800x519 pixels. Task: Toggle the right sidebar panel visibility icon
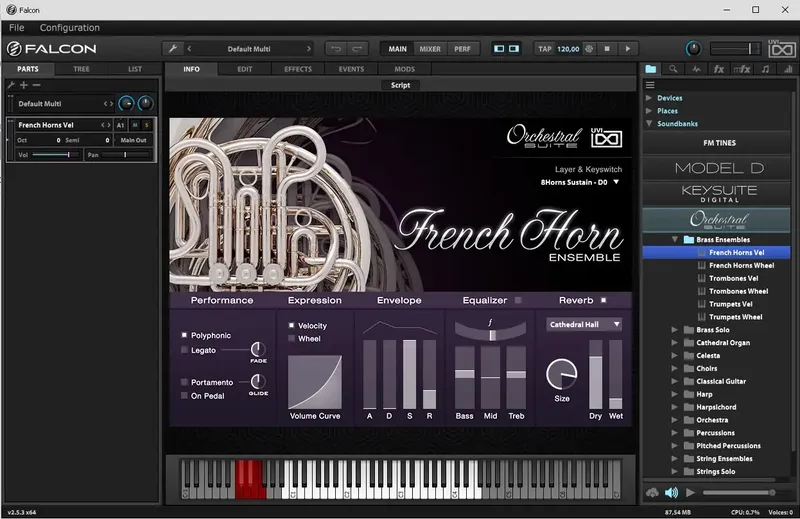point(514,49)
